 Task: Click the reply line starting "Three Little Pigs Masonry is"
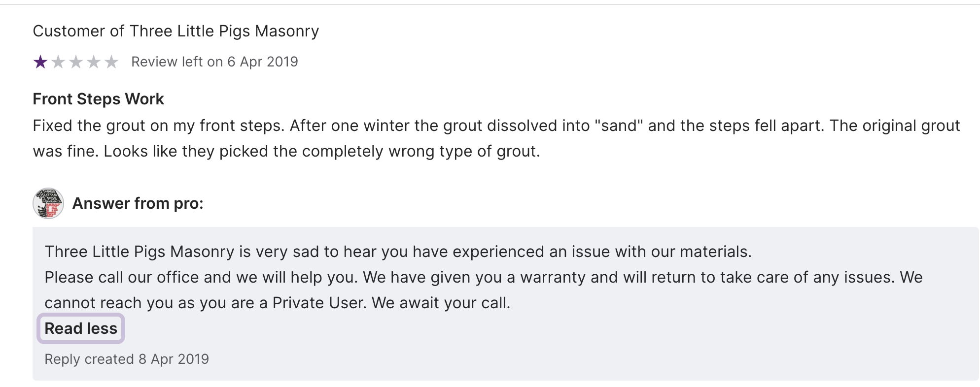pos(398,252)
